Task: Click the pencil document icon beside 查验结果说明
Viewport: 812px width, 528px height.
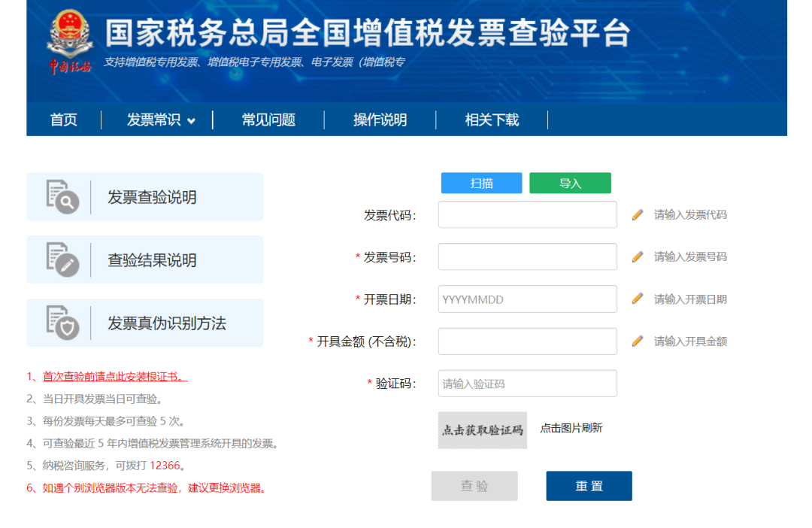Action: click(x=62, y=259)
